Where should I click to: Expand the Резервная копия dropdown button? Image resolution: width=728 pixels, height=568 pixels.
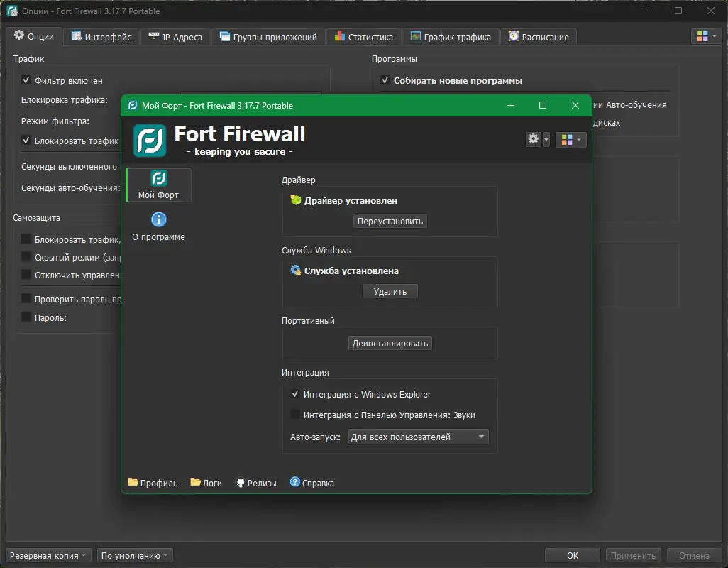point(48,555)
